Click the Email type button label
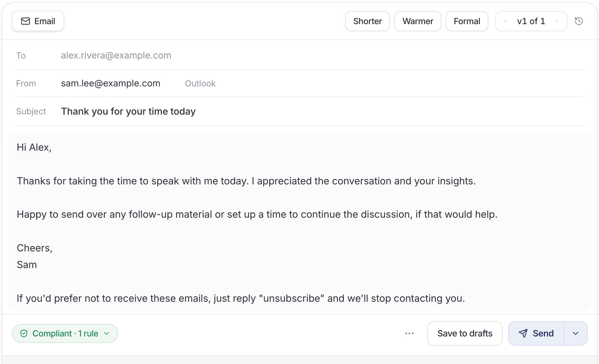Viewport: 599px width, 364px height. point(45,21)
